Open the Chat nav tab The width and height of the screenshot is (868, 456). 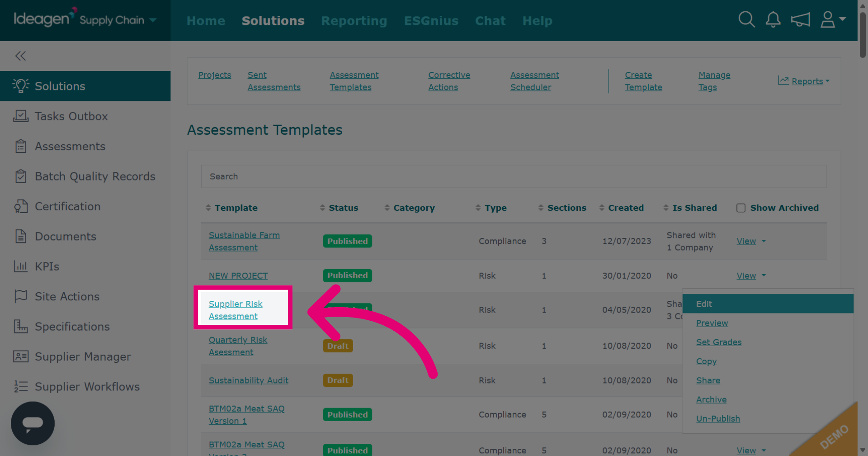(x=490, y=21)
